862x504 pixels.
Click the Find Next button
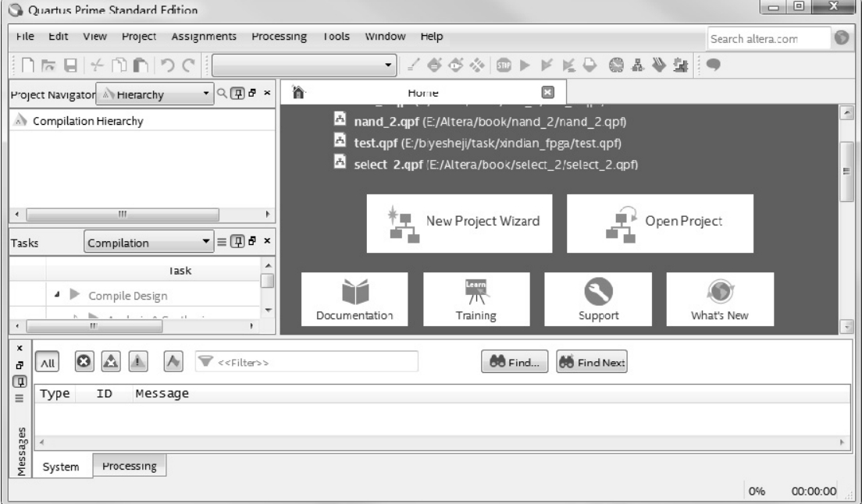pyautogui.click(x=592, y=362)
